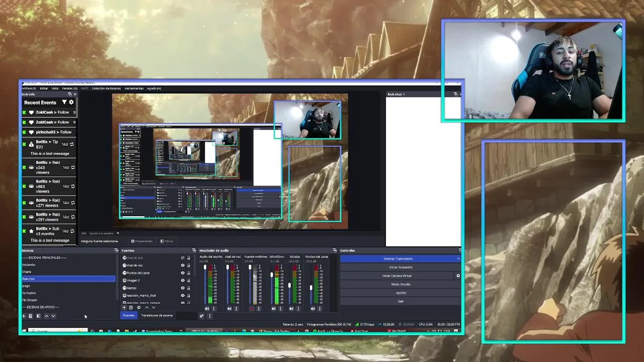This screenshot has height=362, width=644.
Task: Configure virtual camera with gear icon
Action: [x=458, y=276]
